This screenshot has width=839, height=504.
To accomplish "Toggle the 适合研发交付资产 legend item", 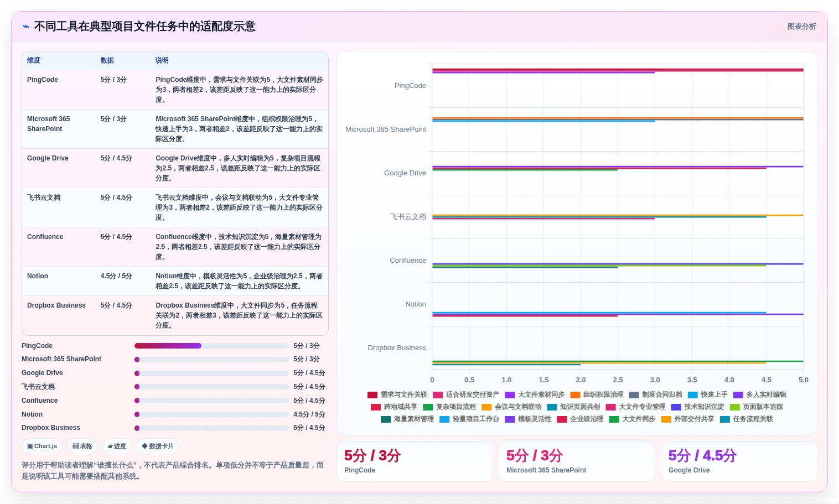I will (x=466, y=394).
